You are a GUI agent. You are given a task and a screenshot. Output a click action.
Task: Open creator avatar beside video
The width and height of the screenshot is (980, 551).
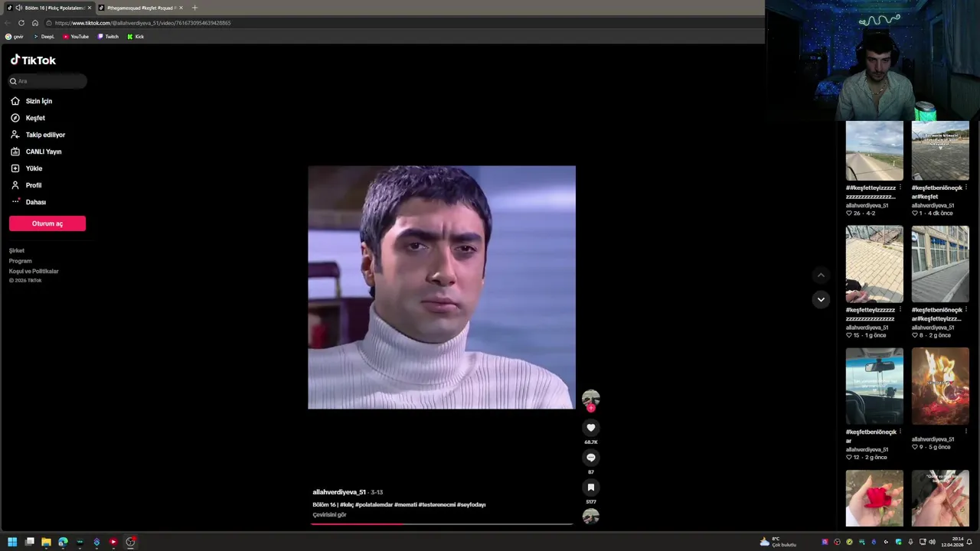[590, 397]
